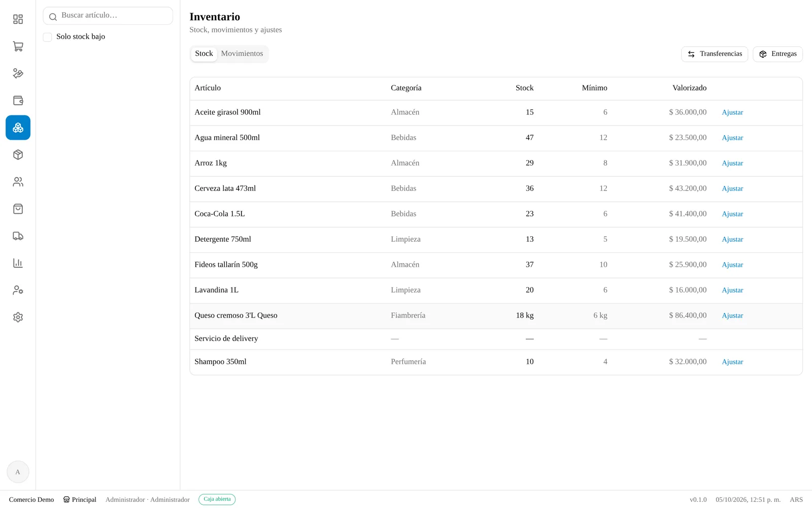Click the Categoría column header
Image resolution: width=812 pixels, height=508 pixels.
(406, 88)
